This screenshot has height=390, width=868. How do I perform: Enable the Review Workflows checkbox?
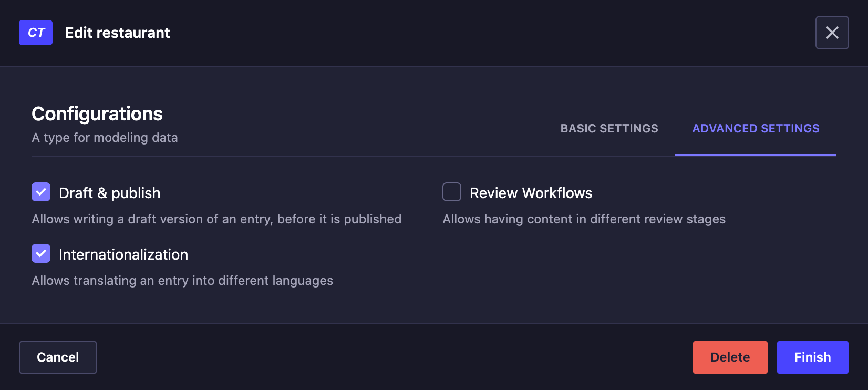point(452,192)
